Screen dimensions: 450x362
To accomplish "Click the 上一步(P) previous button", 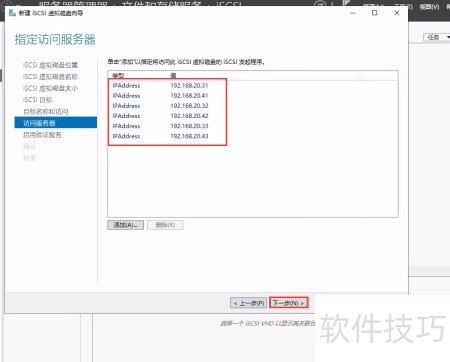I will click(x=249, y=303).
